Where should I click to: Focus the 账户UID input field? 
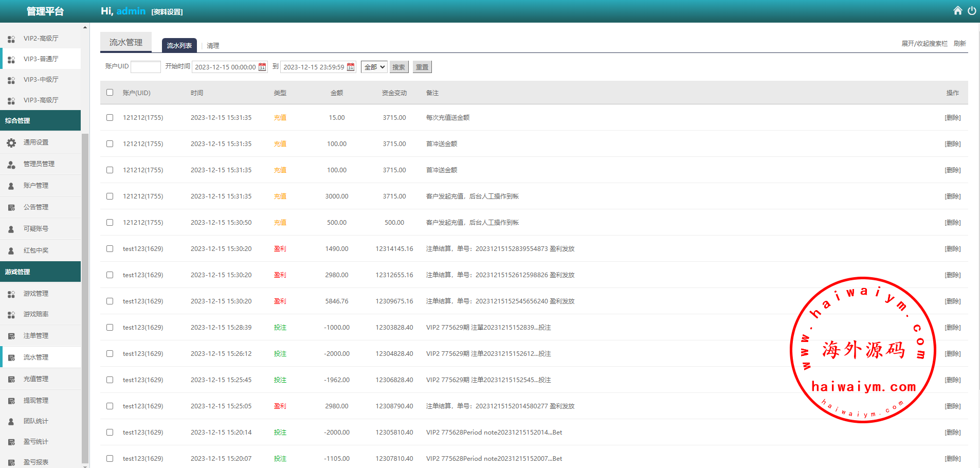click(x=146, y=67)
